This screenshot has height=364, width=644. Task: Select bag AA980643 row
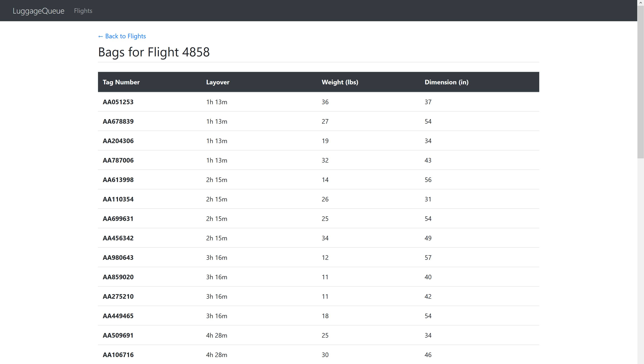[118, 258]
